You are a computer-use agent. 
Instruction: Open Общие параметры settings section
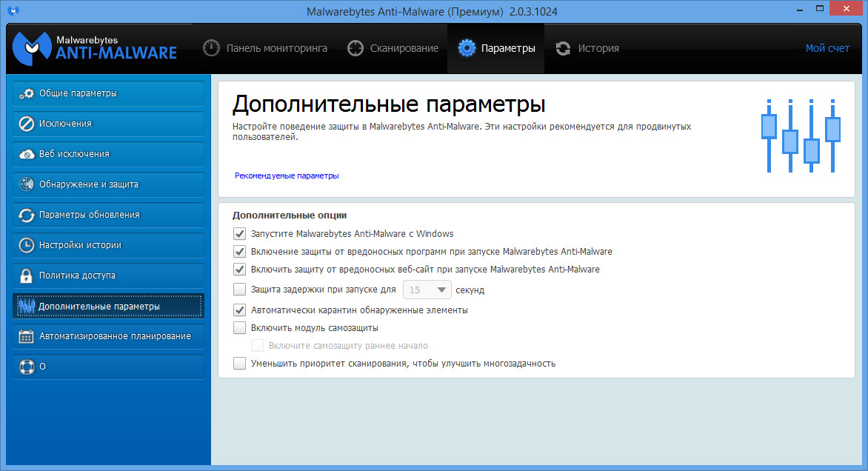pos(108,93)
